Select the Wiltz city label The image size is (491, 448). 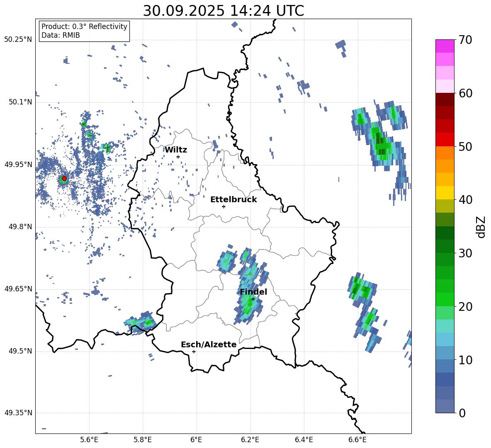coord(176,150)
